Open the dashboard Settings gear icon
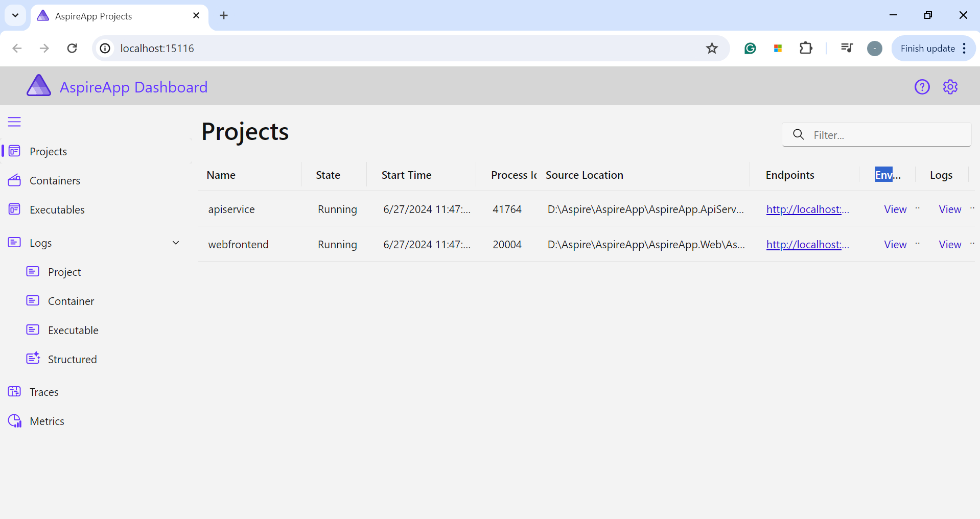This screenshot has width=980, height=519. [x=950, y=87]
